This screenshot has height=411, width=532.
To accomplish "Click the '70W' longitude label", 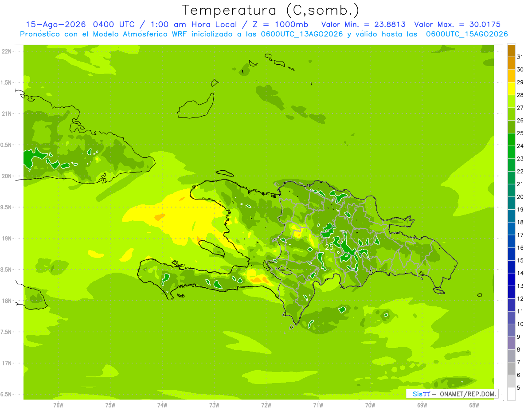I will pos(370,405).
